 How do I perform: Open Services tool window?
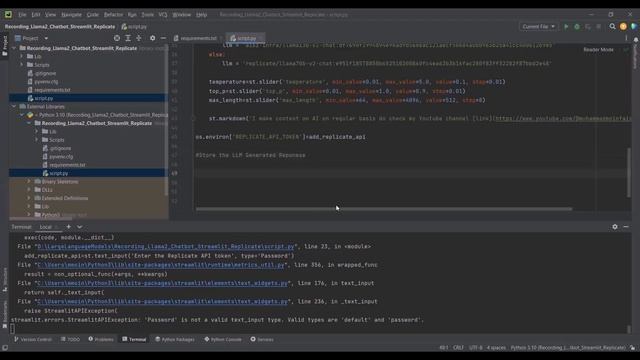(262, 339)
